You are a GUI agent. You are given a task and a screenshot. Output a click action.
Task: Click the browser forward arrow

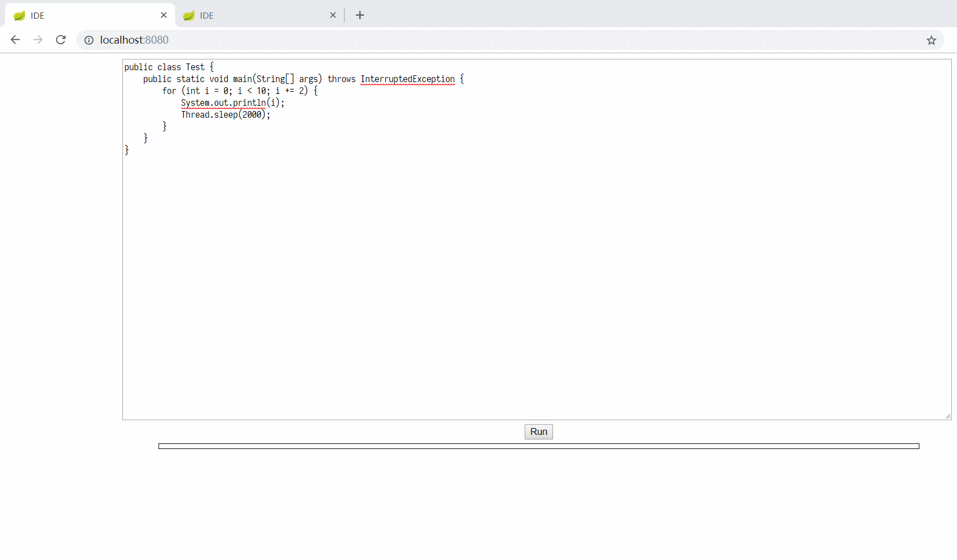(x=38, y=40)
